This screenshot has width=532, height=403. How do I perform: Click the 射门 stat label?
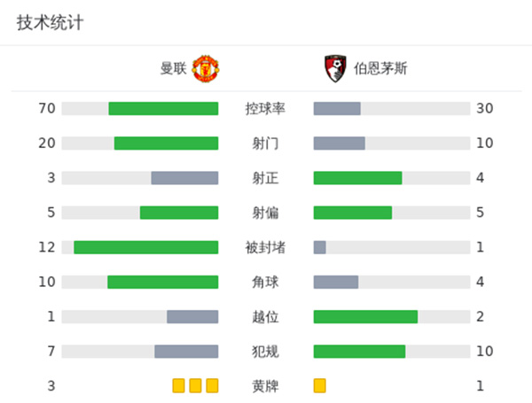click(x=265, y=143)
